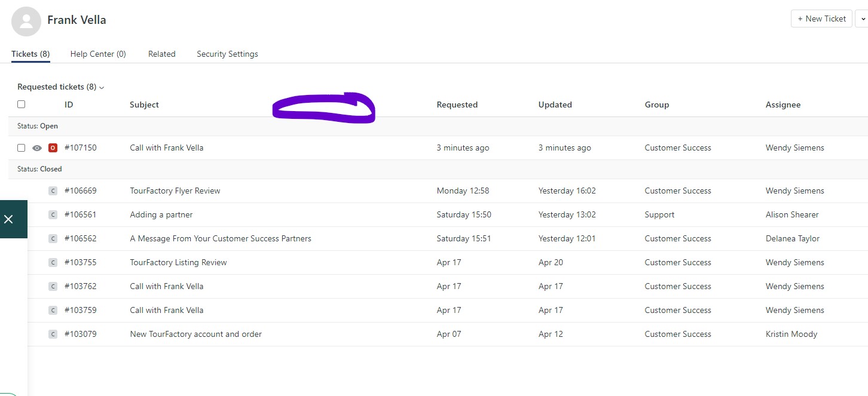Click closed status badge for ticket #106669
The width and height of the screenshot is (868, 396).
coord(53,191)
